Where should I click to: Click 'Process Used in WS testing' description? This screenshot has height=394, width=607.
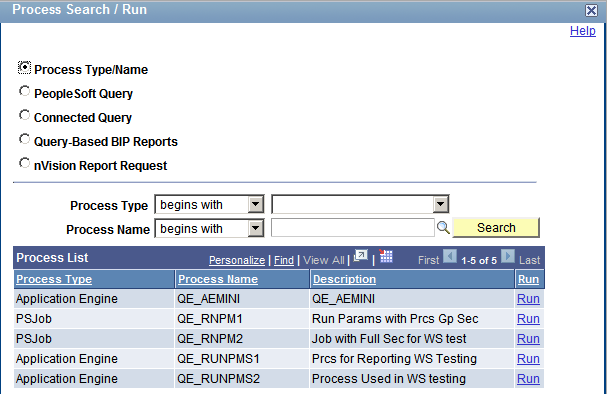click(x=389, y=379)
